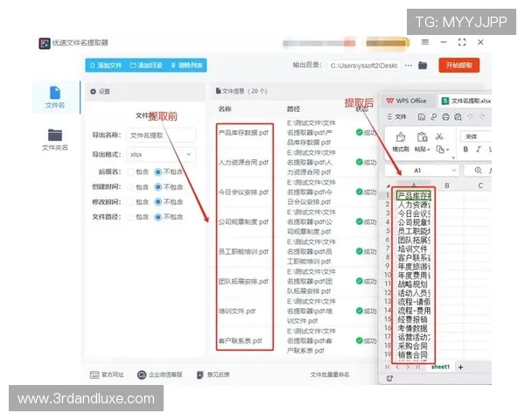Click the WPS save icon

[x=422, y=117]
